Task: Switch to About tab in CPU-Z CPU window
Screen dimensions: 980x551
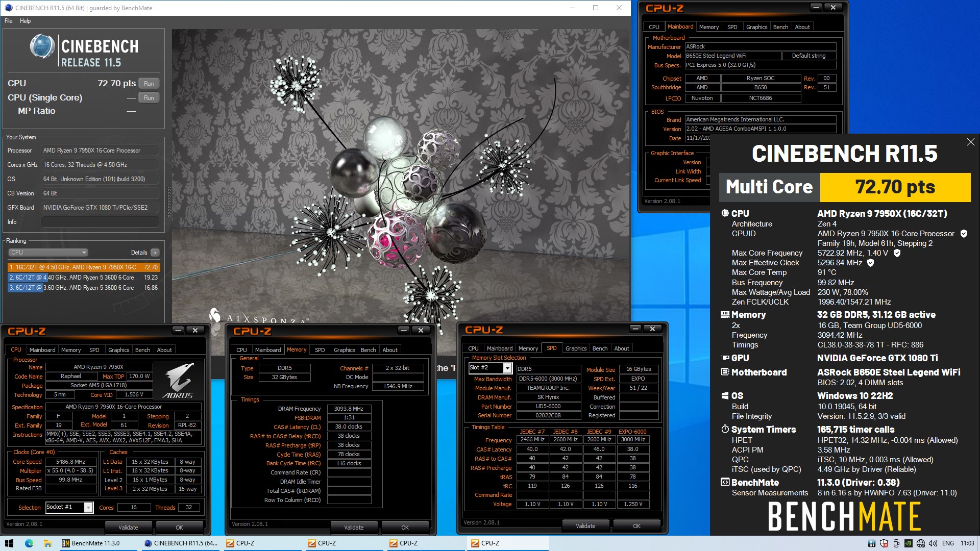Action: [164, 350]
